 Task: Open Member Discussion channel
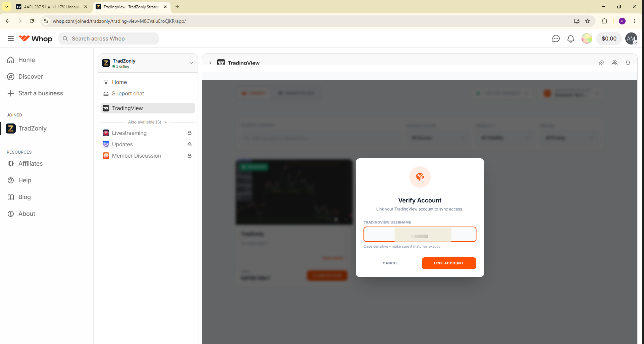click(x=147, y=156)
